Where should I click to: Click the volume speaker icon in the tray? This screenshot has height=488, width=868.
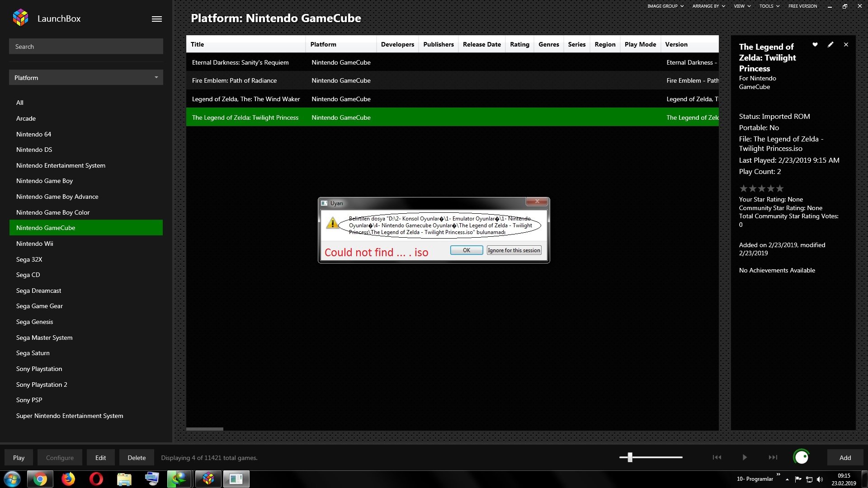click(x=820, y=479)
